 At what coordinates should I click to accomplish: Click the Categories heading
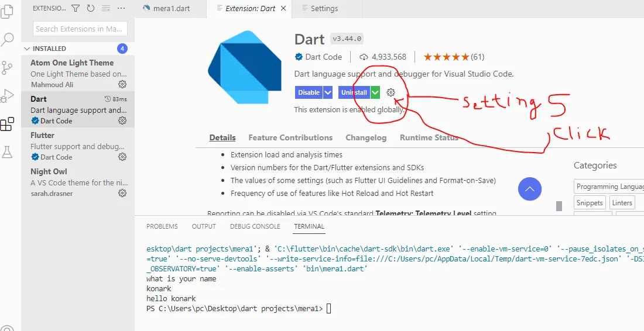595,165
